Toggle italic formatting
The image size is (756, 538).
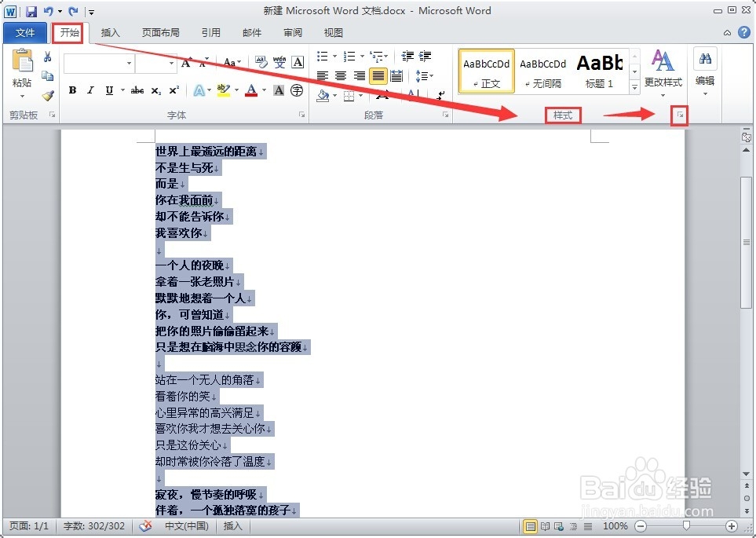click(90, 90)
